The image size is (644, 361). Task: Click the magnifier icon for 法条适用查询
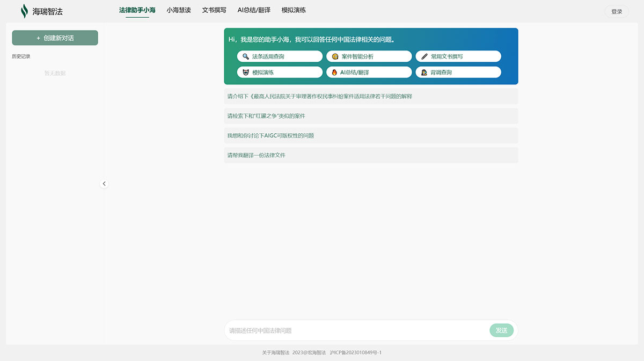[245, 56]
